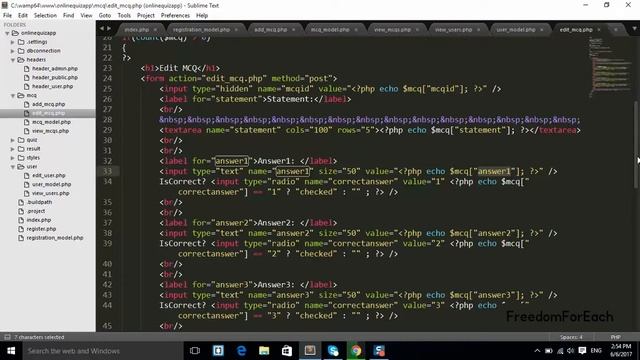Switch to the registration_model.php tab
Image resolution: width=640 pixels, height=360 pixels.
[x=201, y=30]
